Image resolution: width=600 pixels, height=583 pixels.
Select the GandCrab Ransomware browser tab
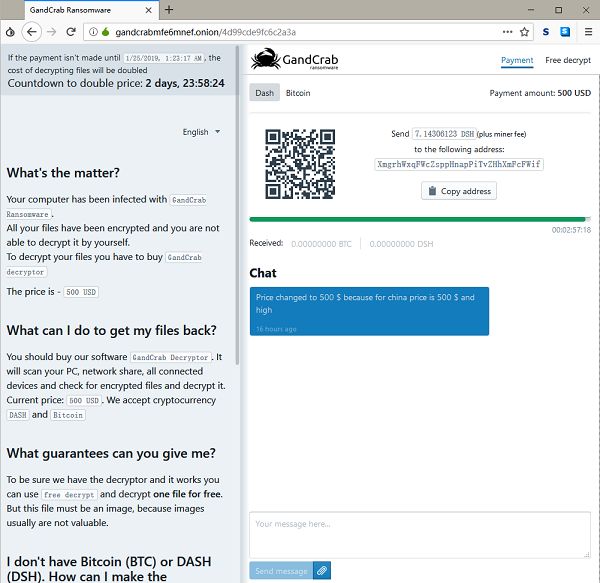pos(91,10)
